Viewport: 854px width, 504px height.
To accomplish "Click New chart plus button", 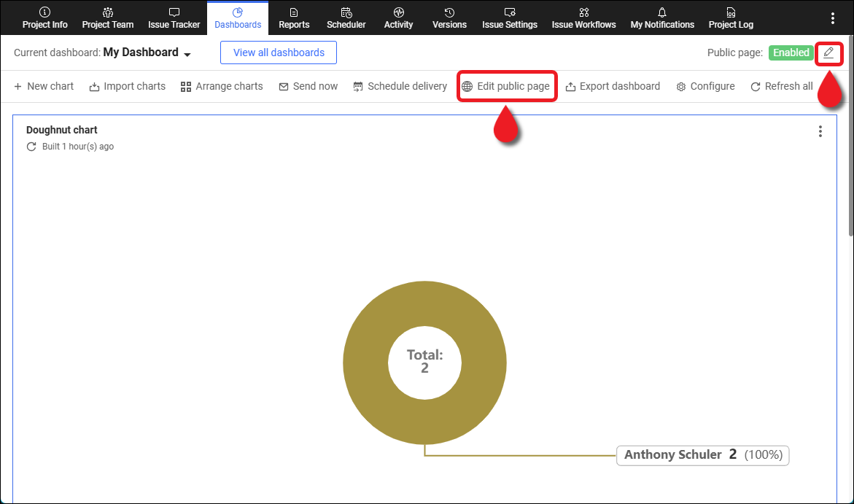I will [x=44, y=86].
